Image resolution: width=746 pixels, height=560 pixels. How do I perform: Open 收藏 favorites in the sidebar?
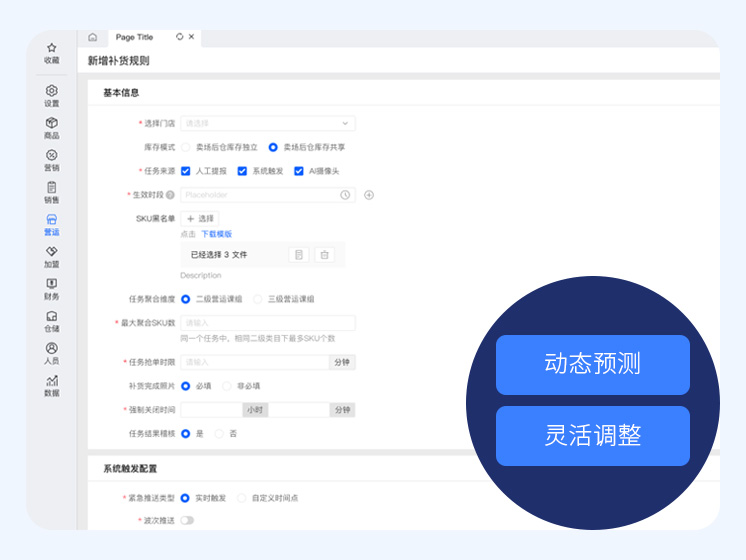[x=52, y=53]
